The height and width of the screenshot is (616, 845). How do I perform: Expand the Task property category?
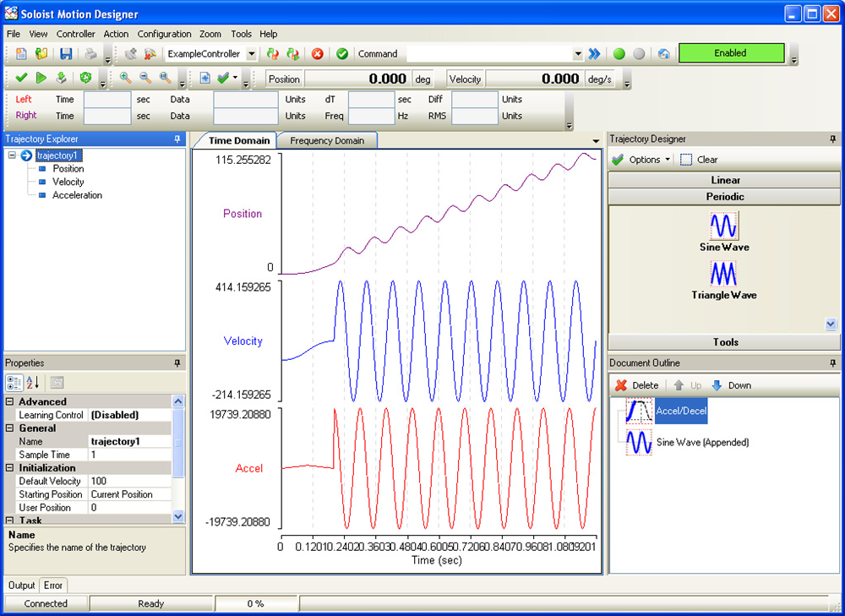(9, 520)
